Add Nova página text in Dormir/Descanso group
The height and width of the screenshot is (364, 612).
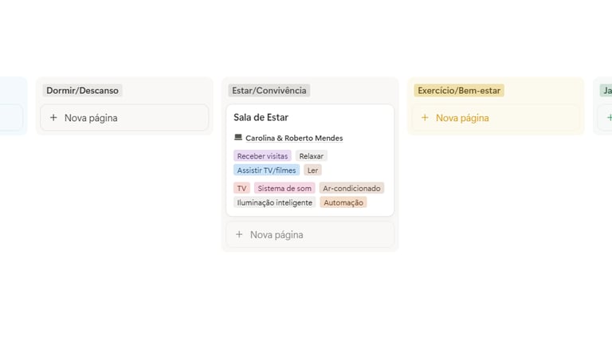point(91,118)
